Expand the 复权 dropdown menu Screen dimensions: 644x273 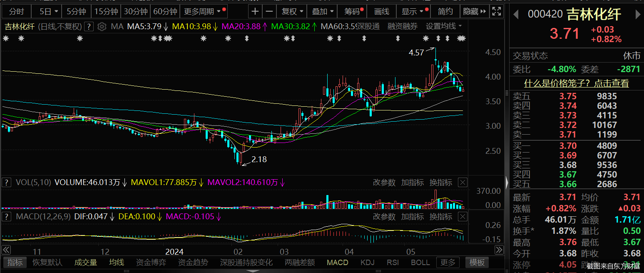coord(293,11)
